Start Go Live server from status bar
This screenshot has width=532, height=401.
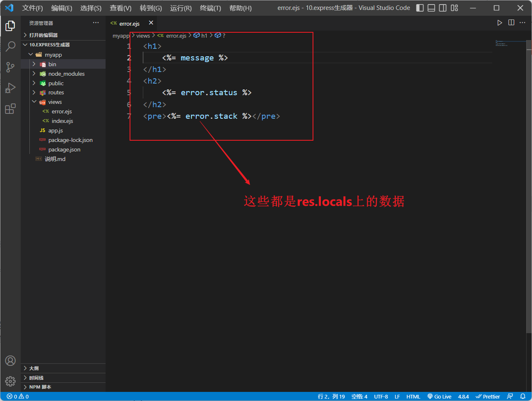(439, 396)
